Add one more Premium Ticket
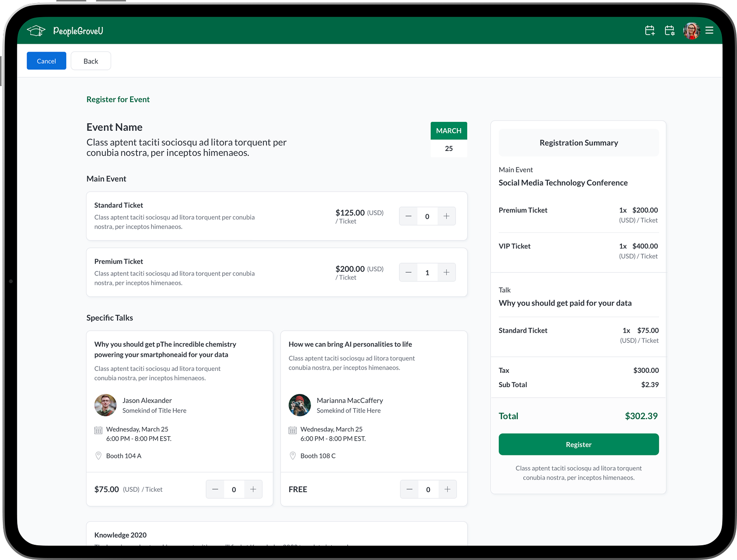Viewport: 737px width, 560px height. (446, 273)
